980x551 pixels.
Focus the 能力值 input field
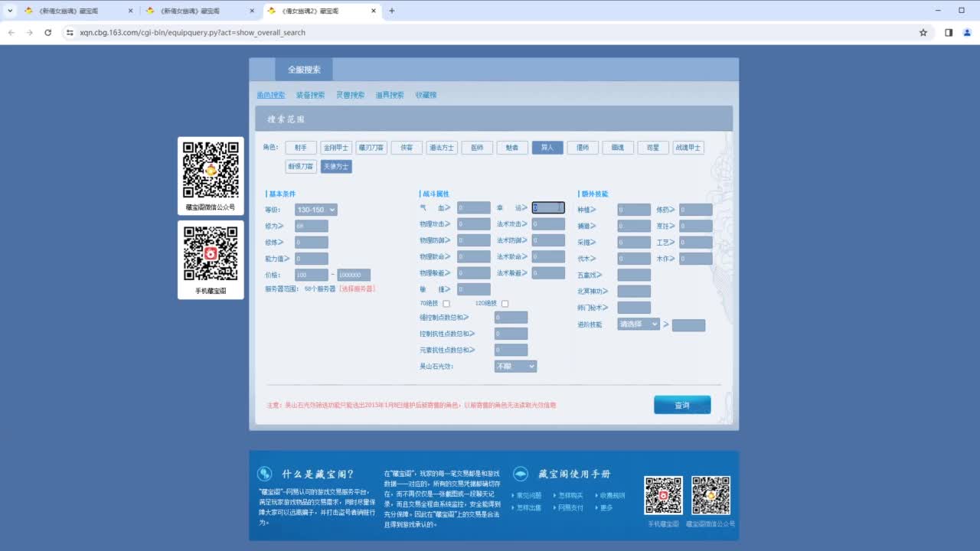[312, 259]
